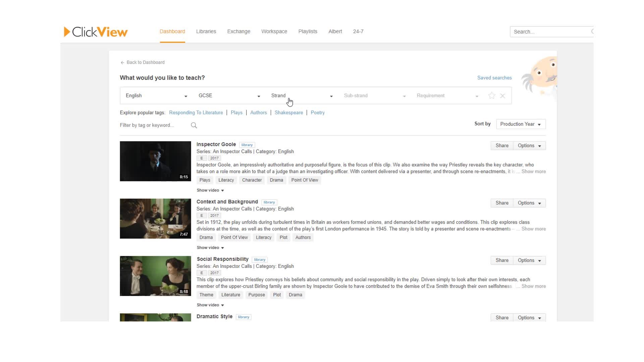
Task: Open Options menu for Dramatic Style
Action: (529, 317)
